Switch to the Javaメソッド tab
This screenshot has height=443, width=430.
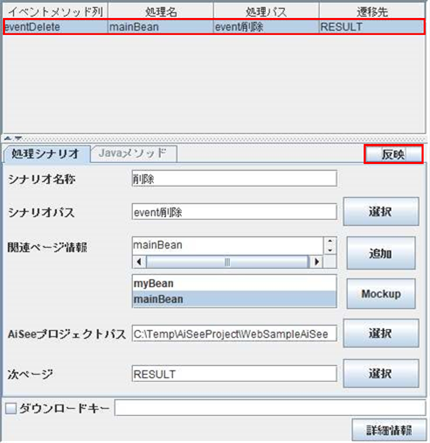pos(133,153)
